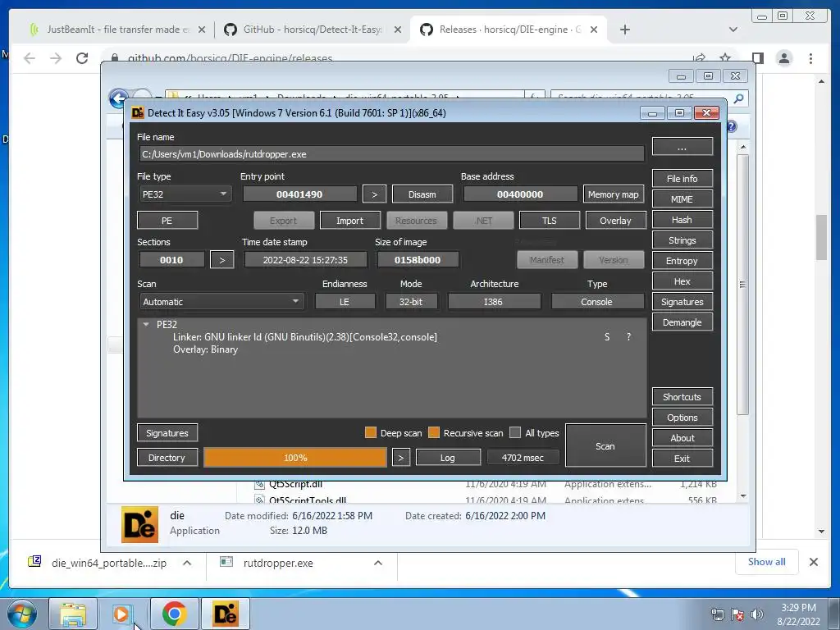The width and height of the screenshot is (840, 630).
Task: Open the Entropy analysis
Action: tap(682, 261)
